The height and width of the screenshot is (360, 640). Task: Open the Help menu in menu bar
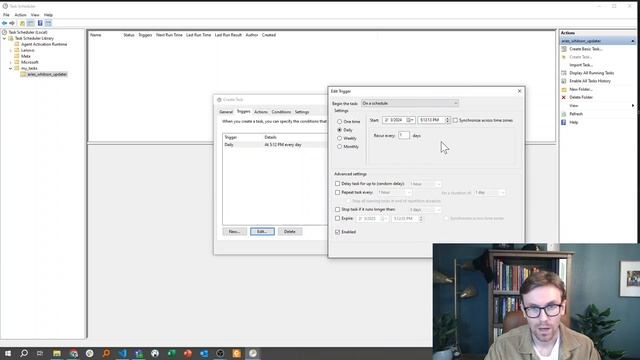(x=48, y=15)
